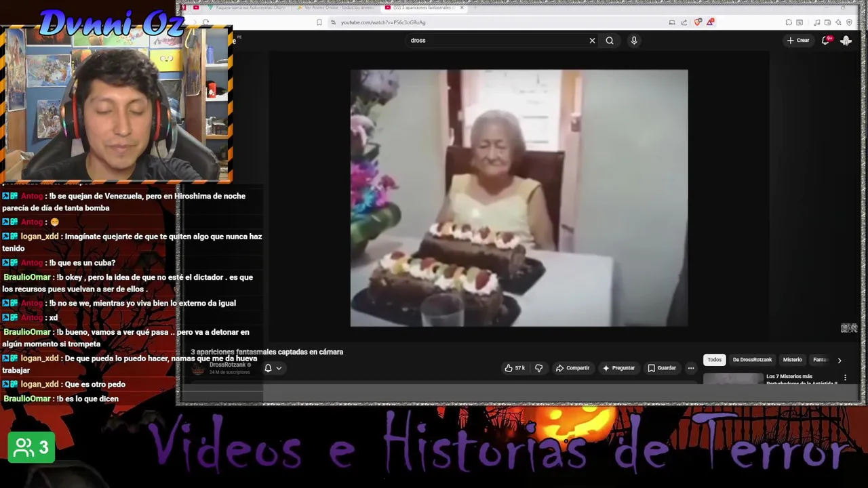Viewport: 868px width, 488px height.
Task: Open the Brave Shields icon in address bar
Action: (x=698, y=22)
